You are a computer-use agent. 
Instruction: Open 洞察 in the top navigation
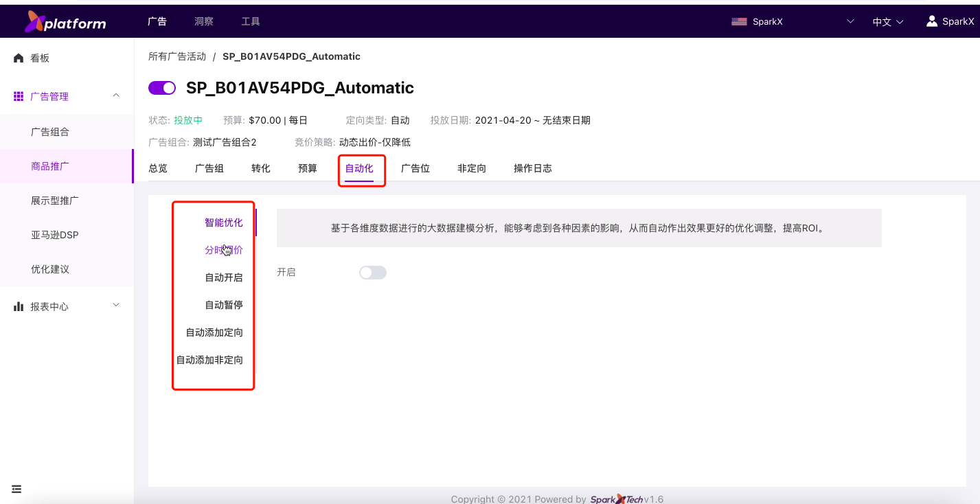tap(204, 21)
